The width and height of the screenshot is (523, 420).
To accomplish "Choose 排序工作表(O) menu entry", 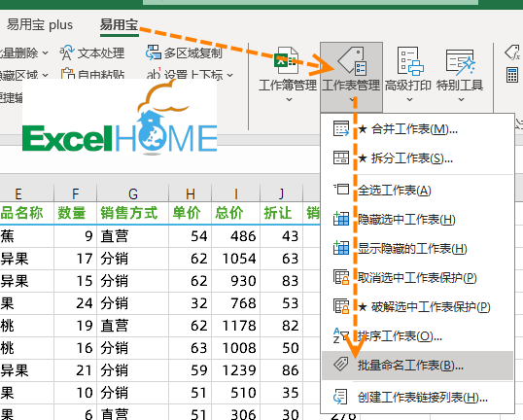I will 417,336.
